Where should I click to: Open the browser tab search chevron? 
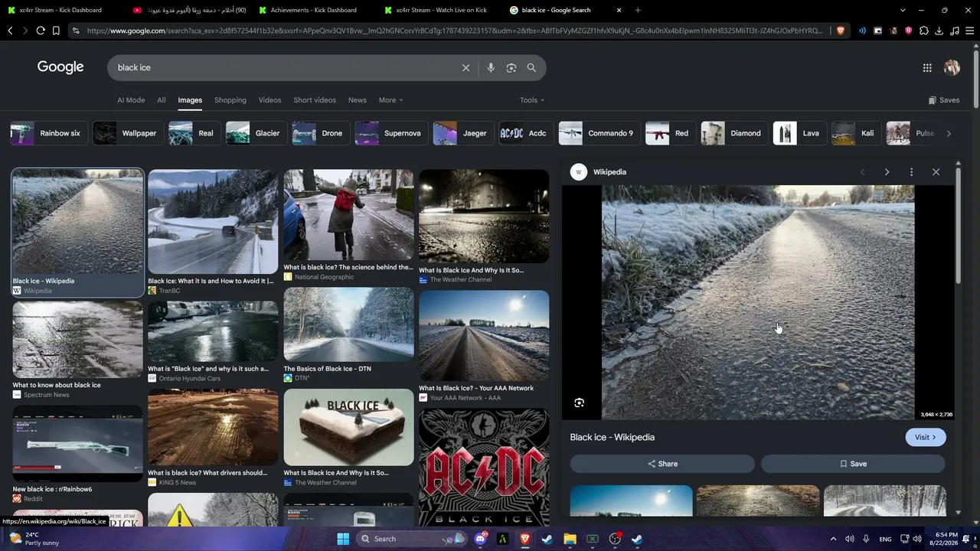pos(903,10)
